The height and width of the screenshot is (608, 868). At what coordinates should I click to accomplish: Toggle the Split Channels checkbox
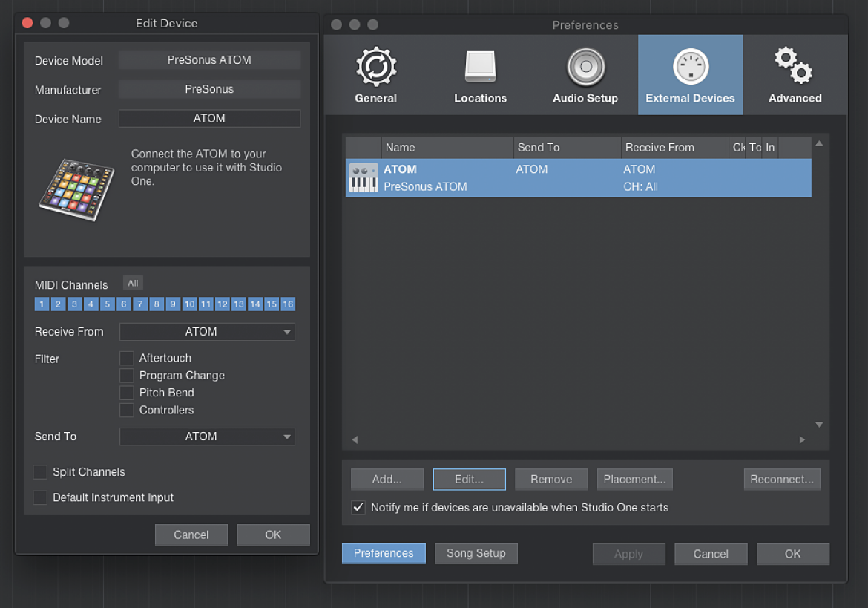(x=40, y=472)
